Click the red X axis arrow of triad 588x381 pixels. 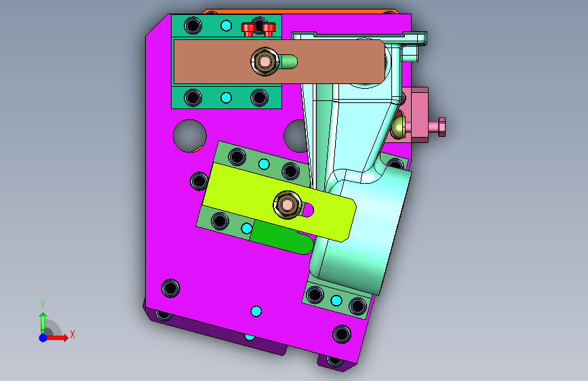point(57,338)
